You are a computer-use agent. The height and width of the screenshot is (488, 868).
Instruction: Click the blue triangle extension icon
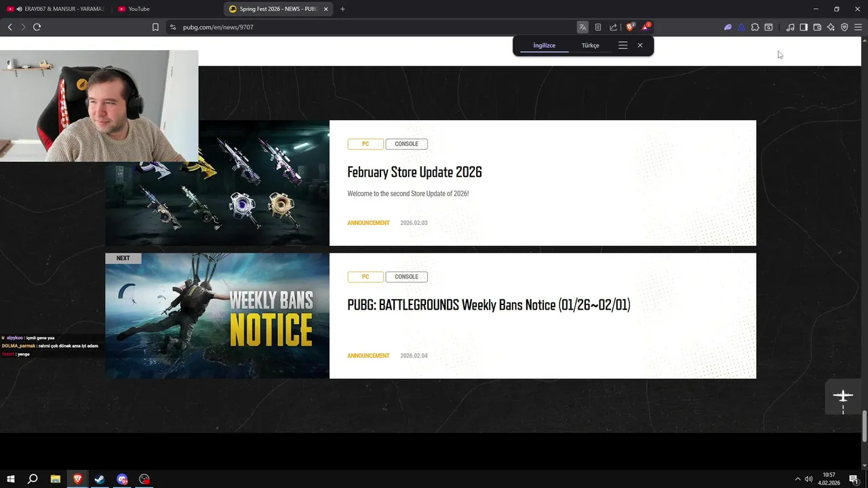click(741, 27)
